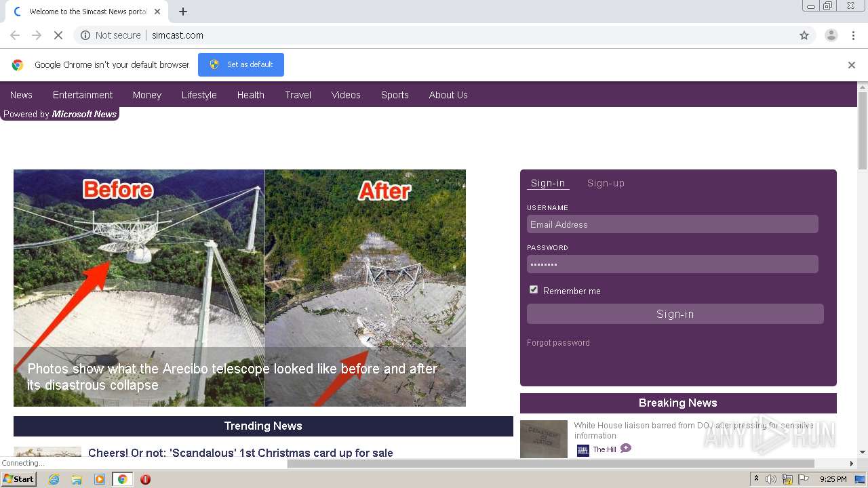Viewport: 868px width, 488px height.
Task: Open the White House liaison thumbnail
Action: (544, 439)
